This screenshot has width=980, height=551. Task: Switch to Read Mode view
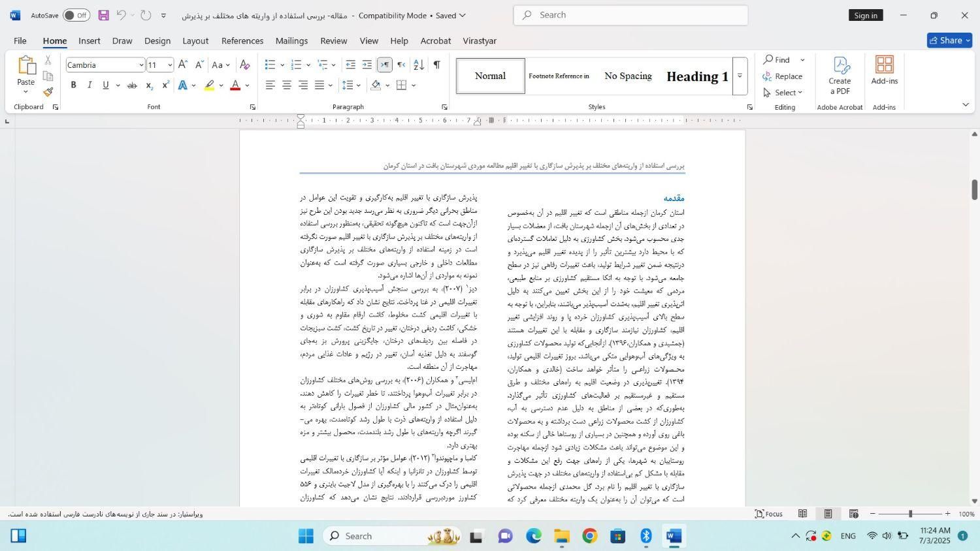(802, 514)
